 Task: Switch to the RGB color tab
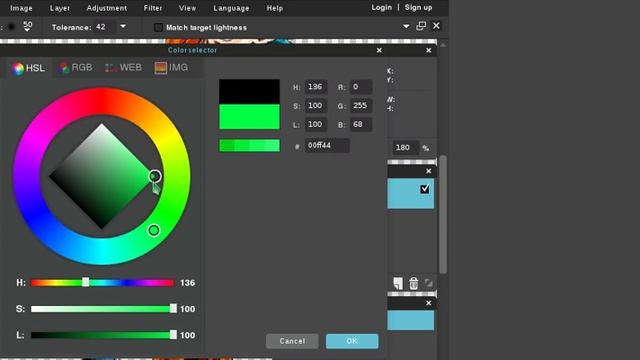click(x=76, y=68)
